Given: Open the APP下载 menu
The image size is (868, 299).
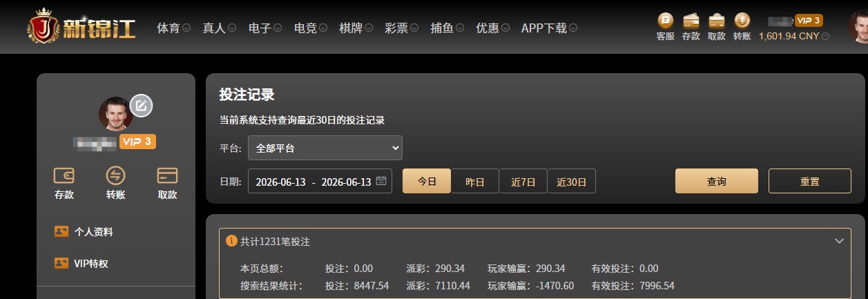Looking at the screenshot, I should point(550,28).
